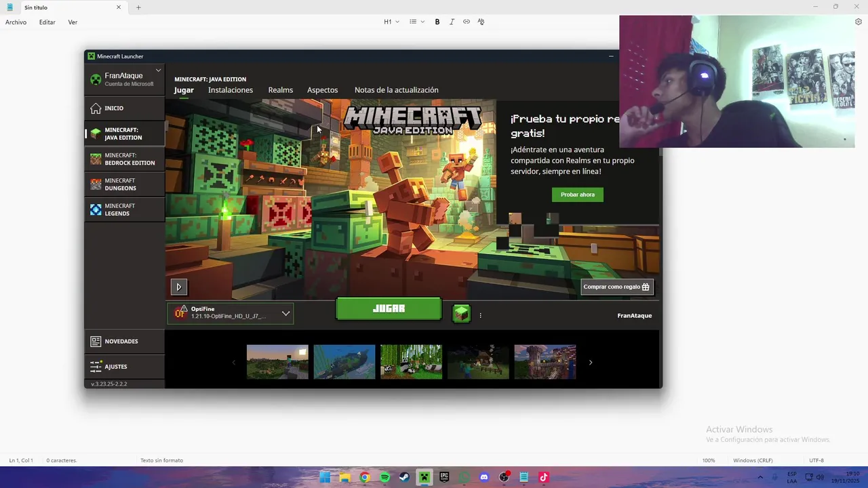The width and height of the screenshot is (868, 488).
Task: Open Novedades in the launcher sidebar
Action: pyautogui.click(x=125, y=342)
